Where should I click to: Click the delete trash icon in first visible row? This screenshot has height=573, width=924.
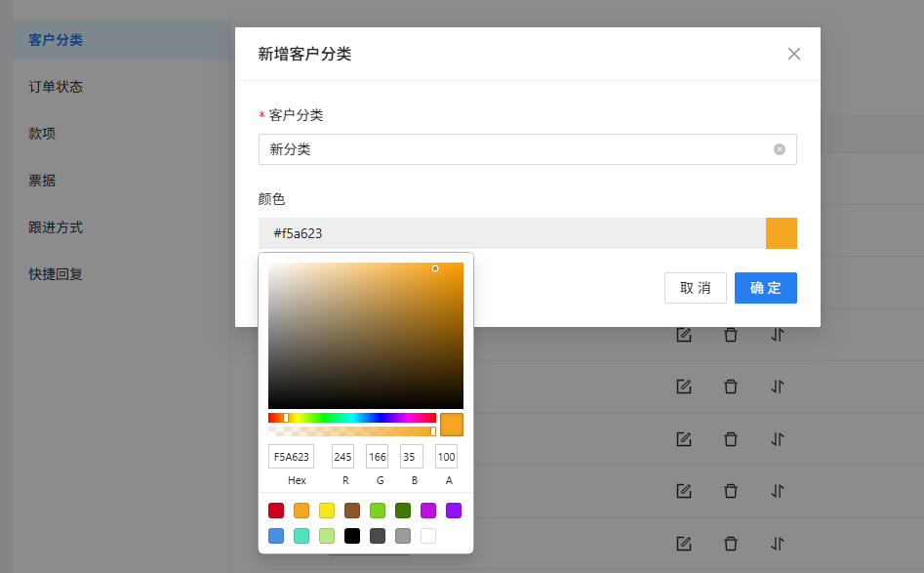[x=731, y=335]
